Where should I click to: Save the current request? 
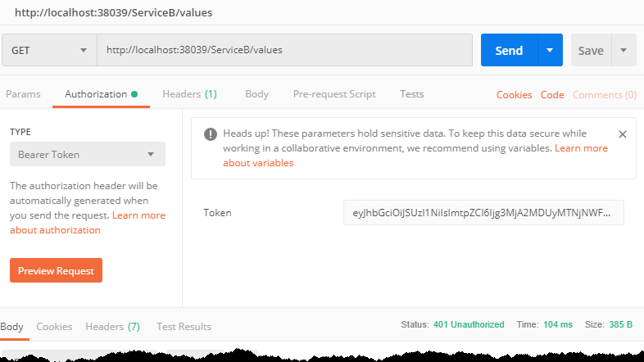591,50
